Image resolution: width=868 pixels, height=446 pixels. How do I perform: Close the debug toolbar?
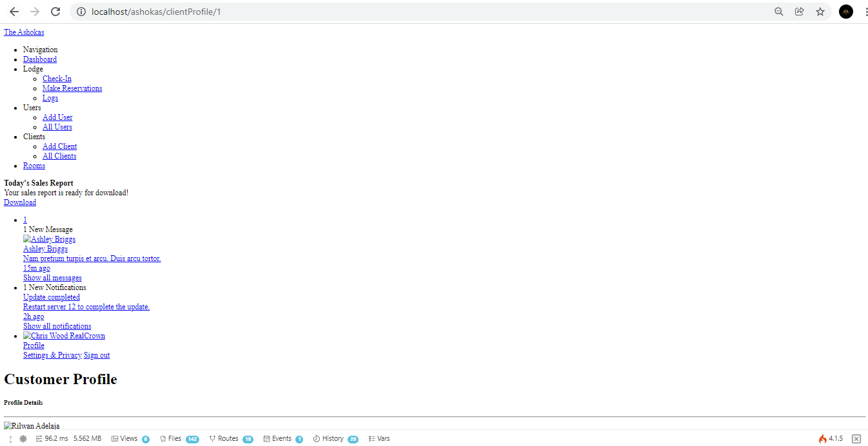[x=856, y=439]
